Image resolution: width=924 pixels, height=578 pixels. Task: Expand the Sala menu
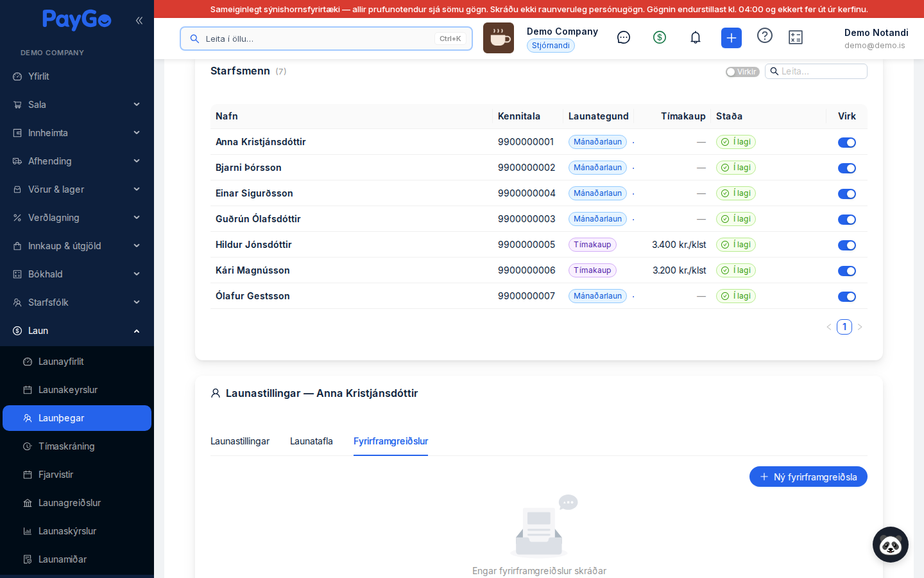click(x=77, y=105)
